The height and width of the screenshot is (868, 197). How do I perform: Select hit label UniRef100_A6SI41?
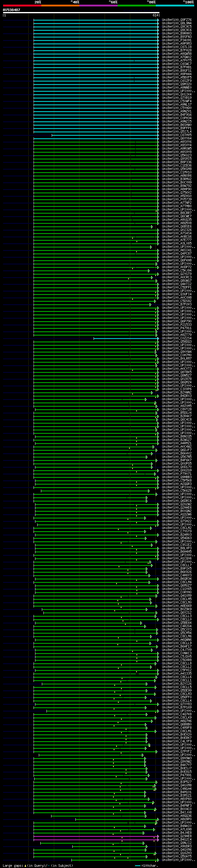pyautogui.click(x=177, y=250)
